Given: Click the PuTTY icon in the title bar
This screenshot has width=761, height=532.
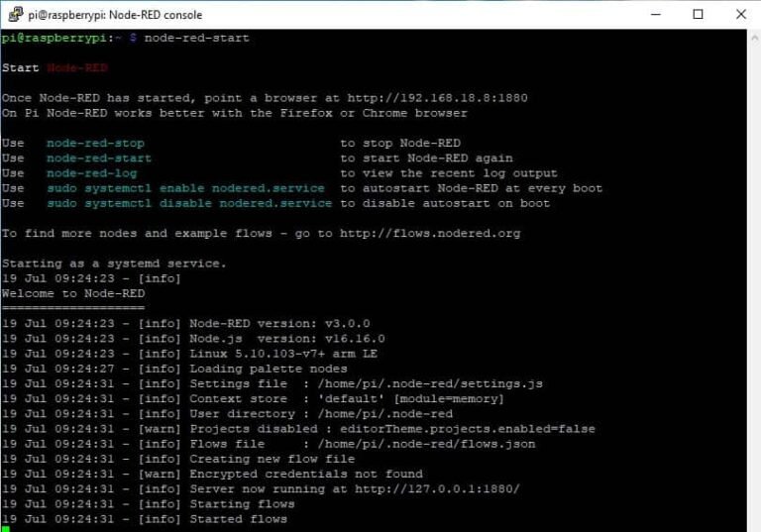Looking at the screenshot, I should [x=15, y=15].
